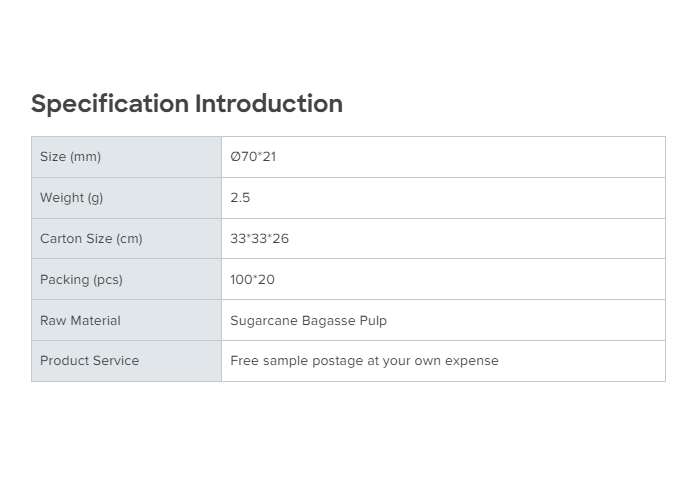This screenshot has height=485, width=685.
Task: Click Sugarcane Bagasse Pulp text
Action: [308, 321]
